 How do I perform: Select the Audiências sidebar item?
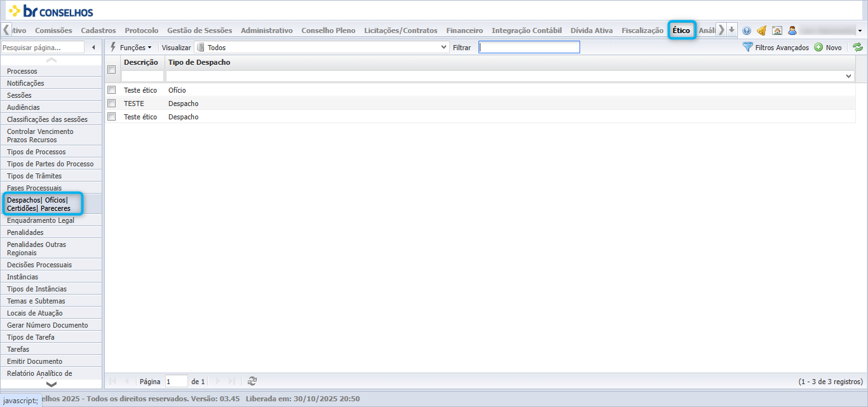click(51, 107)
